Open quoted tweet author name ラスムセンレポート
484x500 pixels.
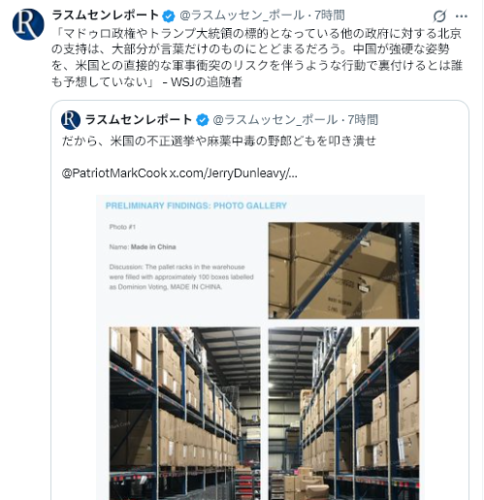pyautogui.click(x=139, y=120)
